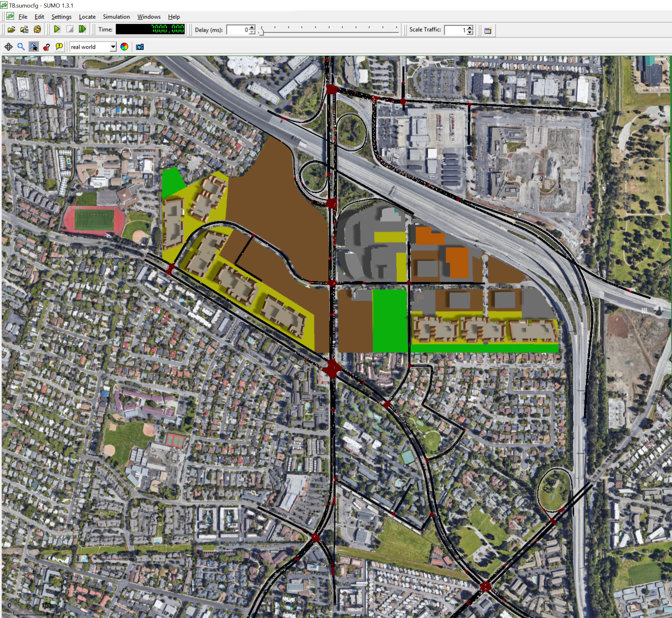
Task: Expand the 'real world' color scheme dropdown
Action: (x=113, y=47)
